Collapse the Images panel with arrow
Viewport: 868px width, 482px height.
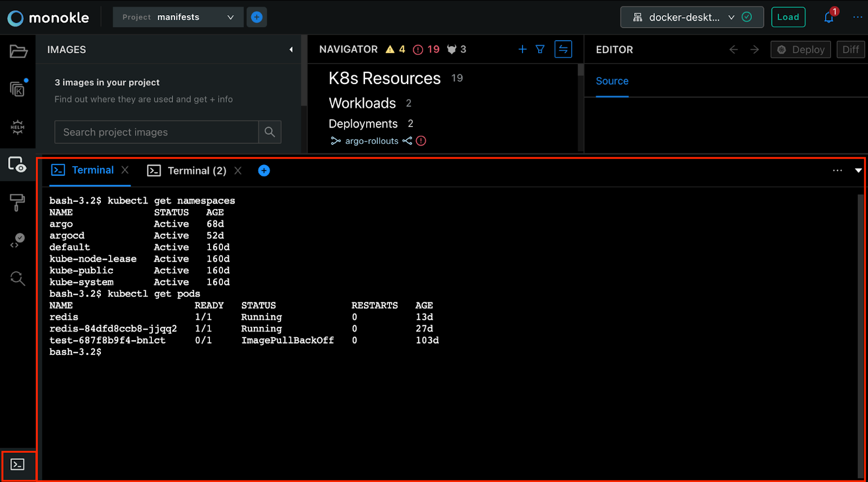291,49
